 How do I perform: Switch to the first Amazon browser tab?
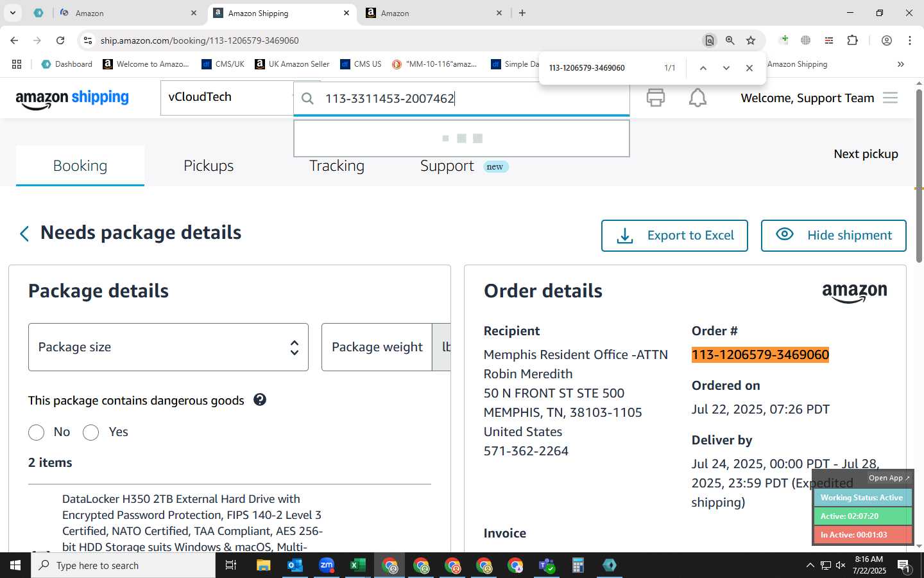[x=128, y=13]
